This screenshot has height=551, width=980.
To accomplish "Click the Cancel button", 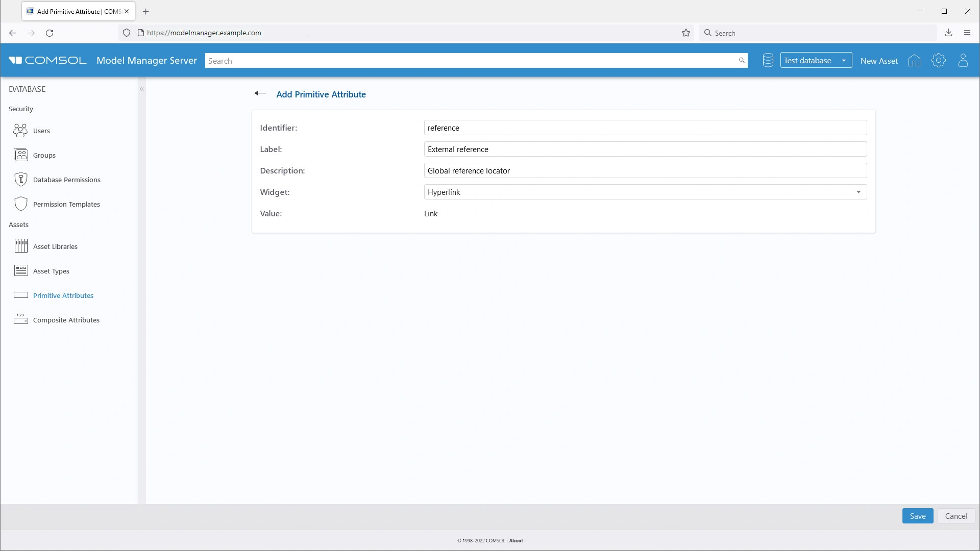I will [x=955, y=516].
